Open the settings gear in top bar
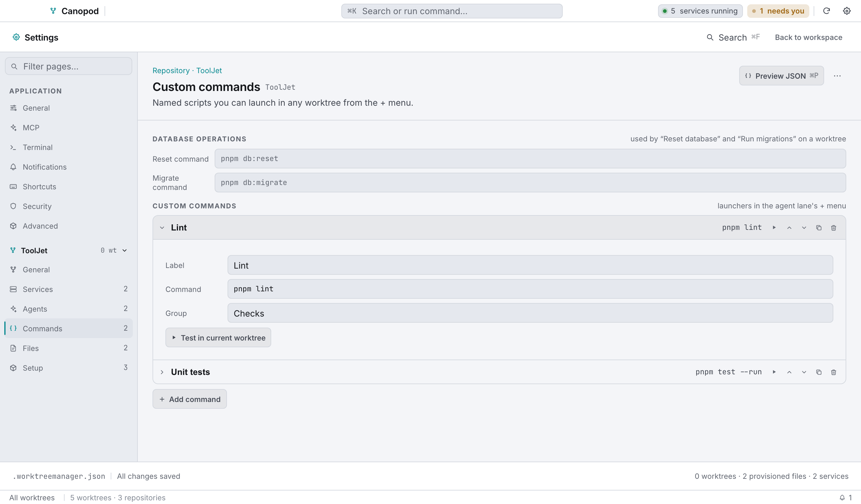This screenshot has height=504, width=861. [x=847, y=11]
